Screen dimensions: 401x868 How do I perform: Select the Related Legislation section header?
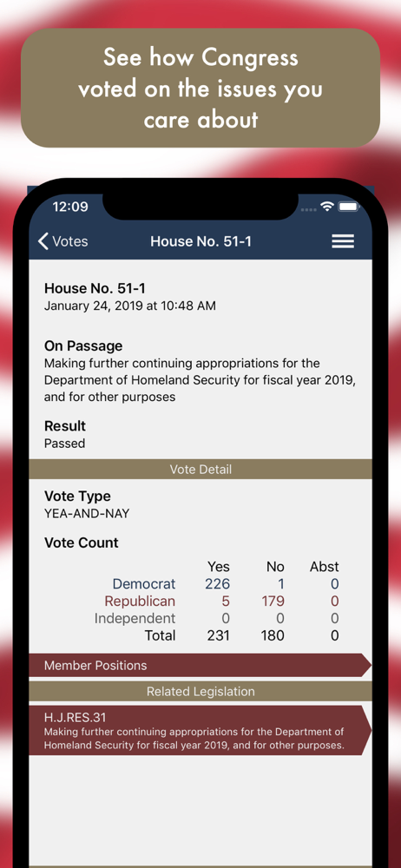200,692
